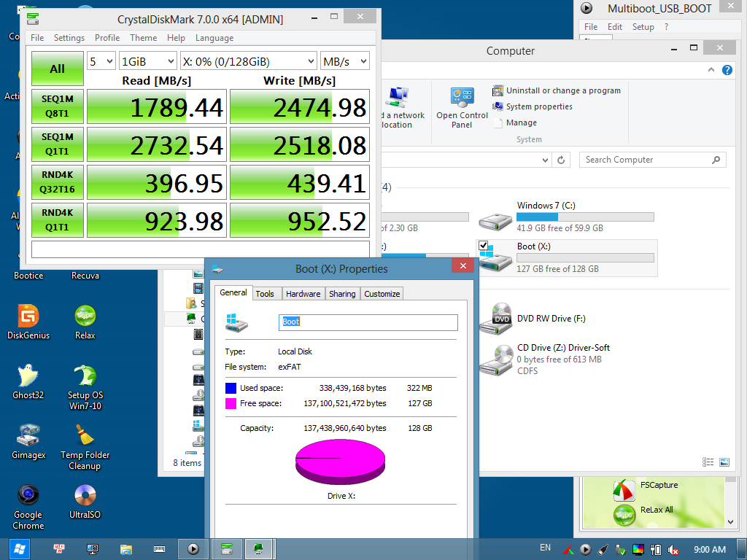The image size is (747, 560).
Task: Open the Theme menu in CrystalDiskMark
Action: tap(144, 38)
